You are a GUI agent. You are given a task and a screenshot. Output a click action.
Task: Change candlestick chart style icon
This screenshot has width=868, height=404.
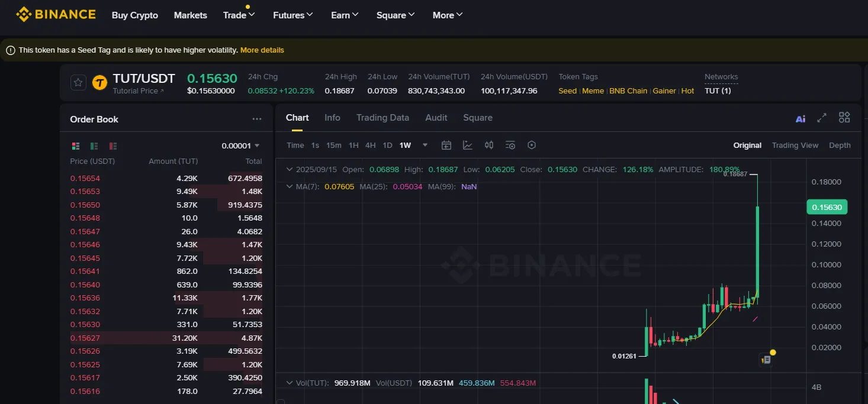[489, 145]
